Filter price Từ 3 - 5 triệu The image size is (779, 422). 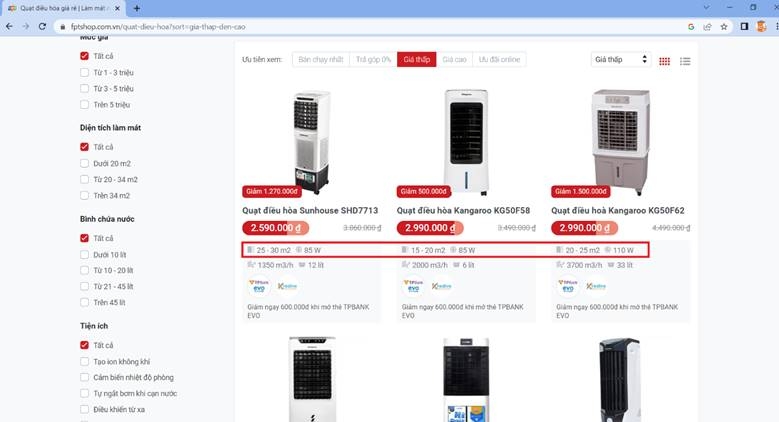[x=84, y=88]
